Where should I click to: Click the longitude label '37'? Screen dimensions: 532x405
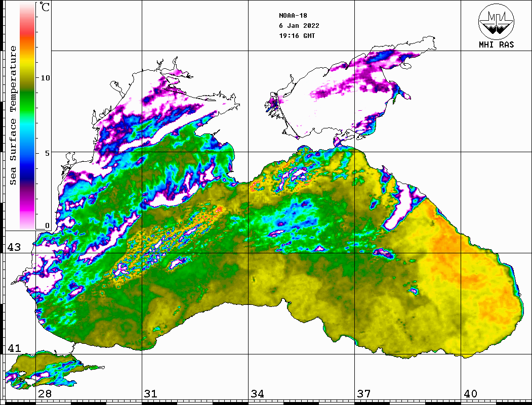(364, 393)
